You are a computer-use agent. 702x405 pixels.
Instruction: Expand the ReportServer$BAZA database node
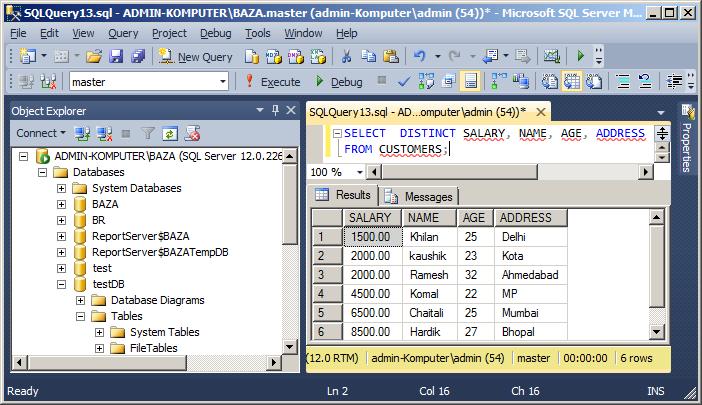(61, 236)
